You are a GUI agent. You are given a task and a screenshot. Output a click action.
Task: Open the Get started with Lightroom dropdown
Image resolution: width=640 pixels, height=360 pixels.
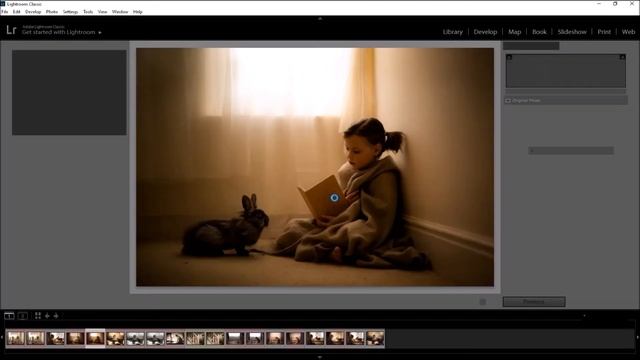tap(62, 32)
